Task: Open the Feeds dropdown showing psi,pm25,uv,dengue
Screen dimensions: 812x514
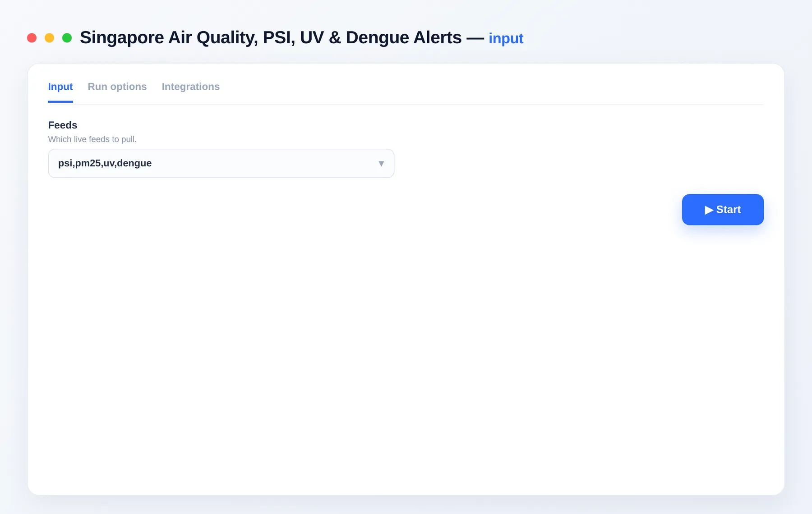Action: [x=221, y=163]
